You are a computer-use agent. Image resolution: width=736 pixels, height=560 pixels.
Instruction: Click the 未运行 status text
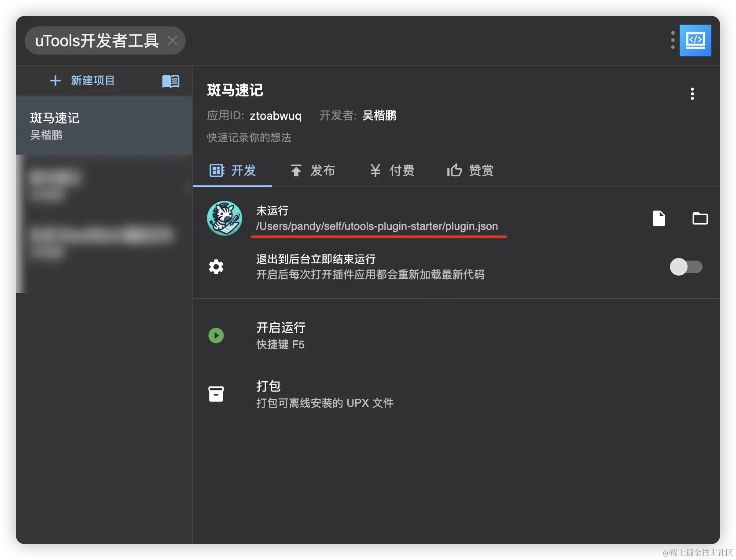click(272, 211)
